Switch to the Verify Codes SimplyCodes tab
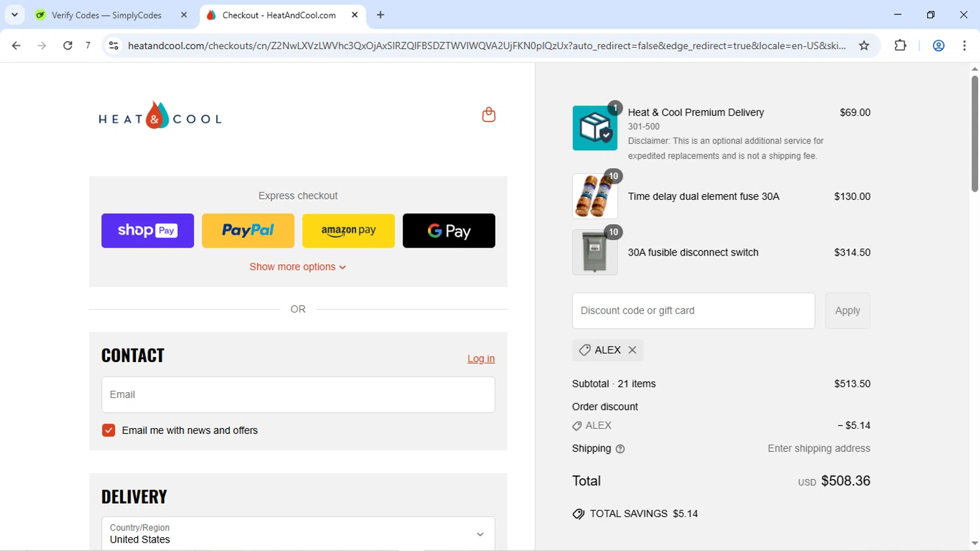 [108, 15]
